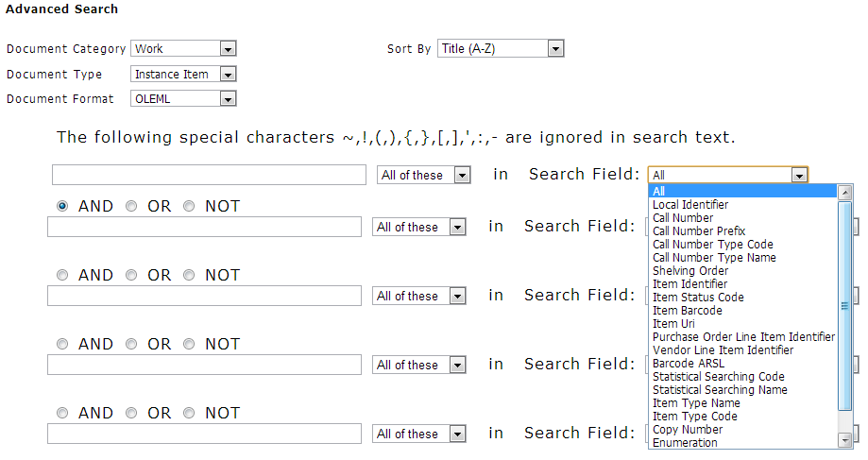Select the first row's OR radio button

[x=131, y=207]
